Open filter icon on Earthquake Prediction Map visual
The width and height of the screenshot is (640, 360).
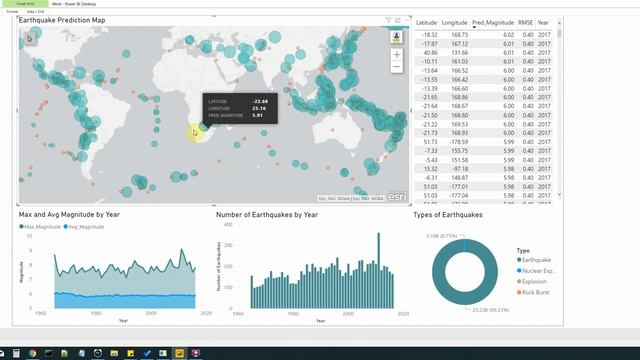pyautogui.click(x=389, y=20)
